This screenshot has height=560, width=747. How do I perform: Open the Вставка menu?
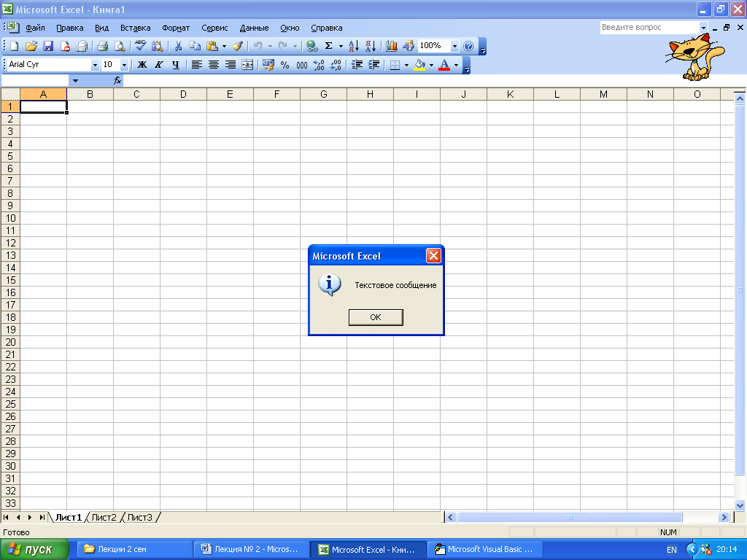click(x=135, y=28)
